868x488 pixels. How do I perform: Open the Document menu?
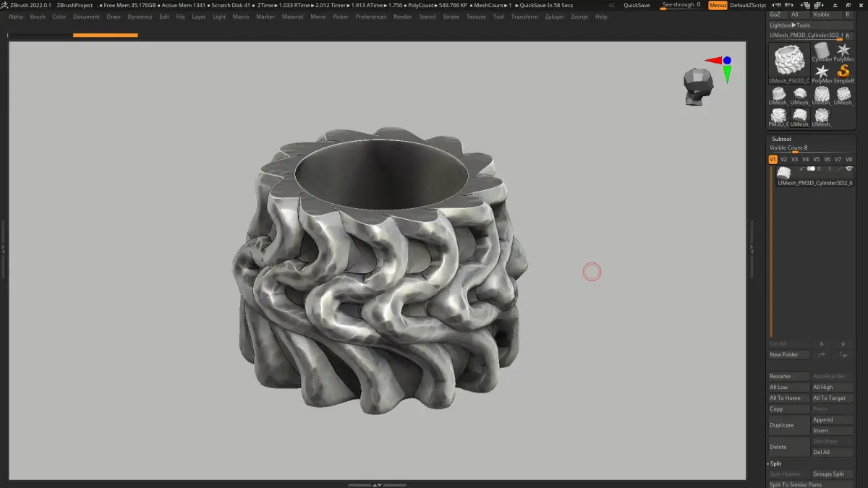(86, 17)
